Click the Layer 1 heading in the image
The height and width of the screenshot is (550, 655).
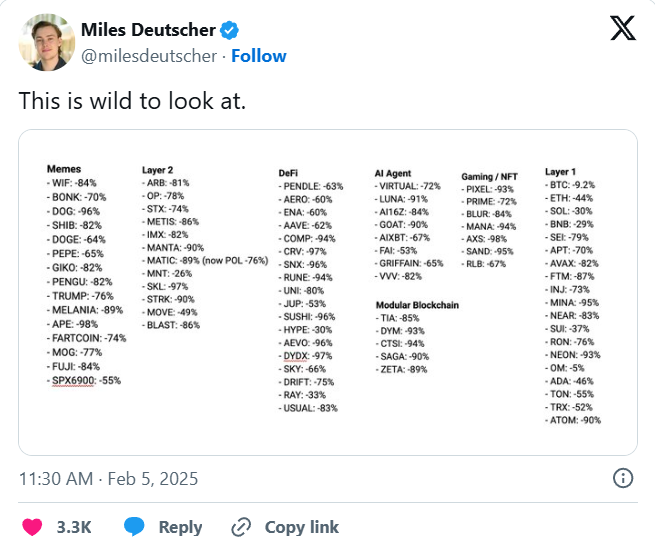[560, 172]
